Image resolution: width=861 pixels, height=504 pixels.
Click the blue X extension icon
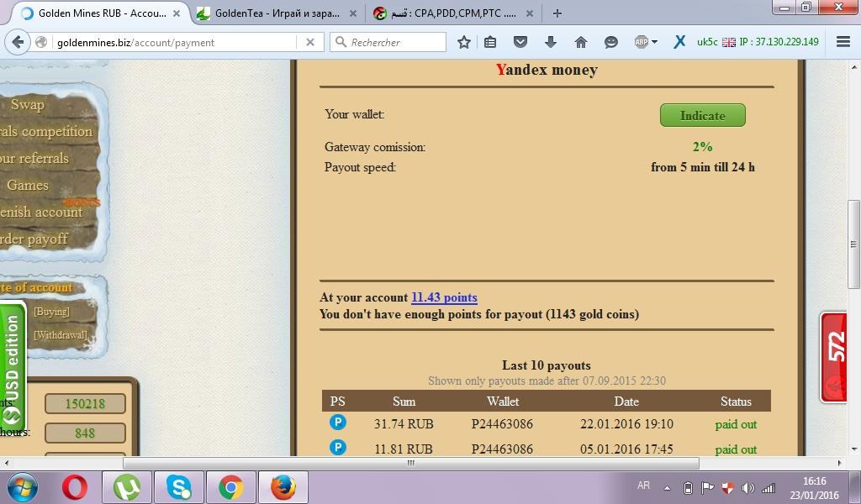(679, 42)
